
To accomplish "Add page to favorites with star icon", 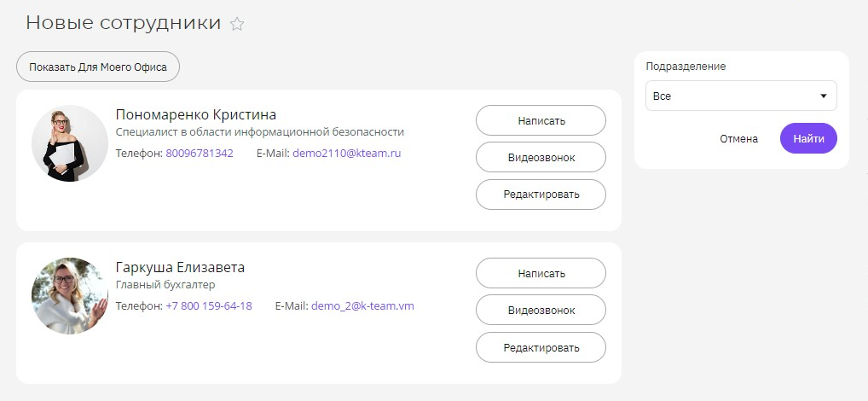I will 237,24.
